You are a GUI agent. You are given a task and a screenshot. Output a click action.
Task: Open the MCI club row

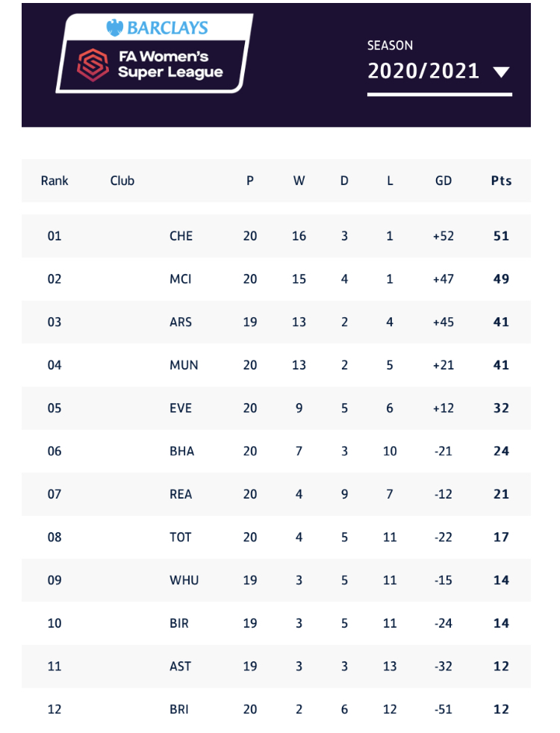click(181, 279)
